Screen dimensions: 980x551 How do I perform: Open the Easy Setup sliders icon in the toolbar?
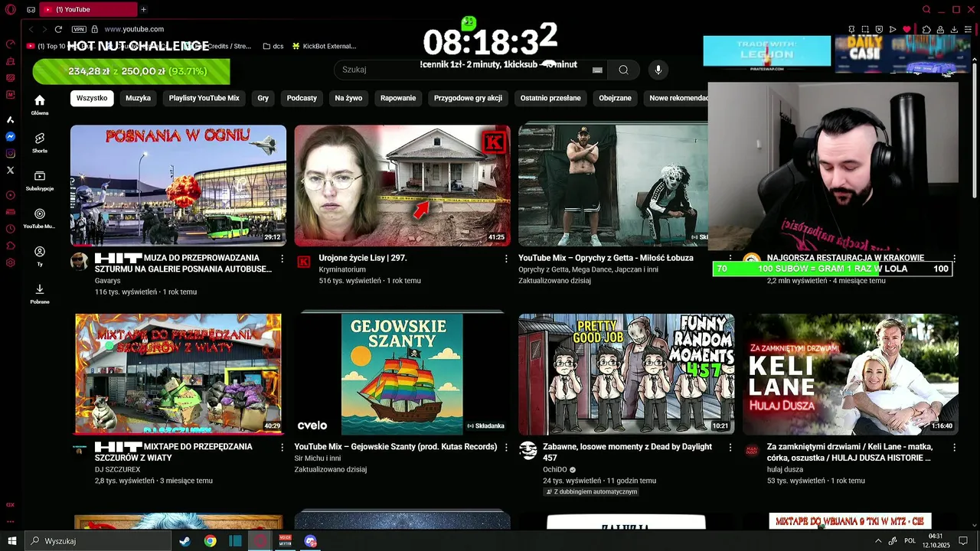pyautogui.click(x=969, y=29)
